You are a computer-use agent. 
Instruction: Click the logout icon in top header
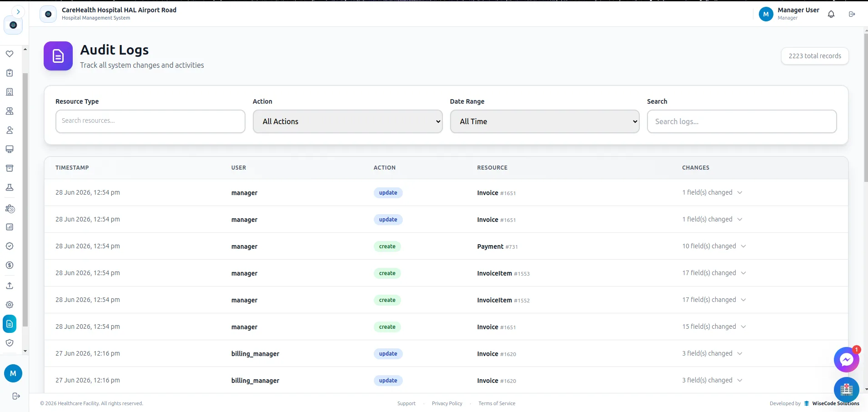[852, 14]
